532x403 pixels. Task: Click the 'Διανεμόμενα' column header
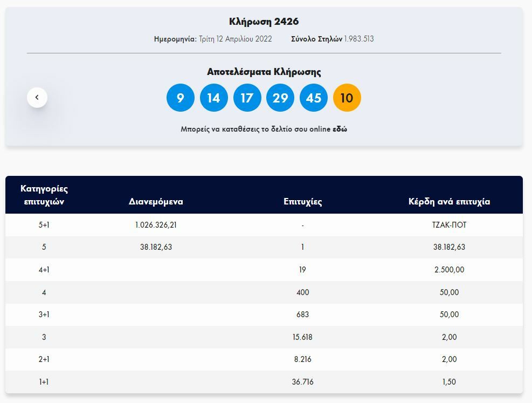point(156,202)
